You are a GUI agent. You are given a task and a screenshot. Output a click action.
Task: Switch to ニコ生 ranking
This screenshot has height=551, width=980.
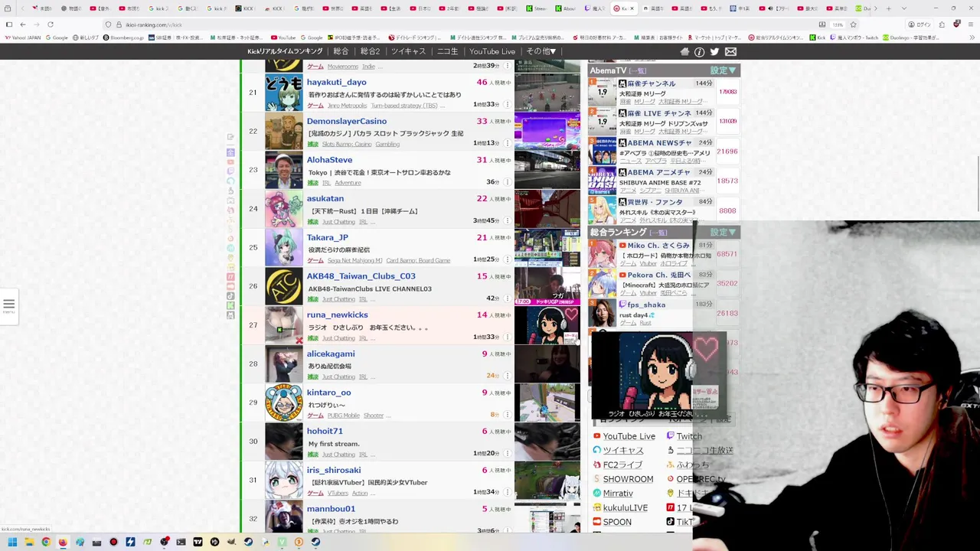[x=447, y=51]
